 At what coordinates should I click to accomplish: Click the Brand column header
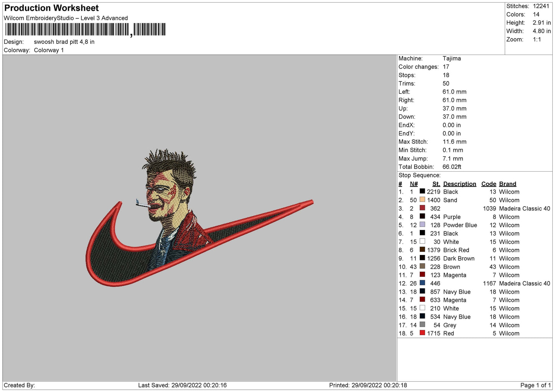[507, 184]
